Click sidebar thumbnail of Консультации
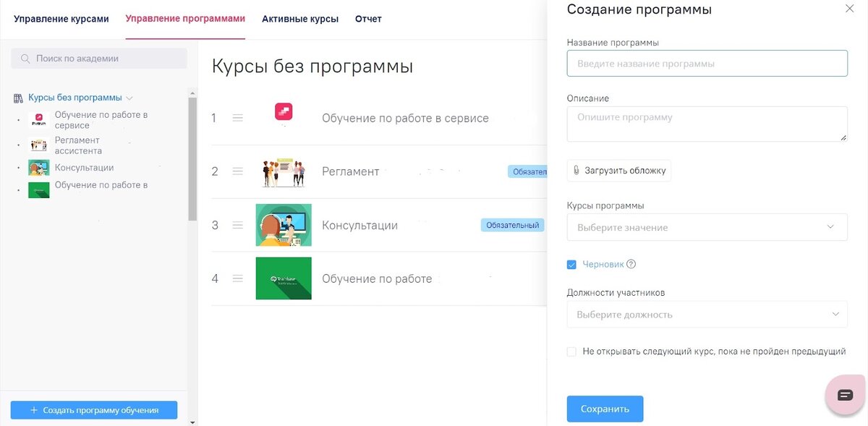The height and width of the screenshot is (426, 868). coord(38,168)
